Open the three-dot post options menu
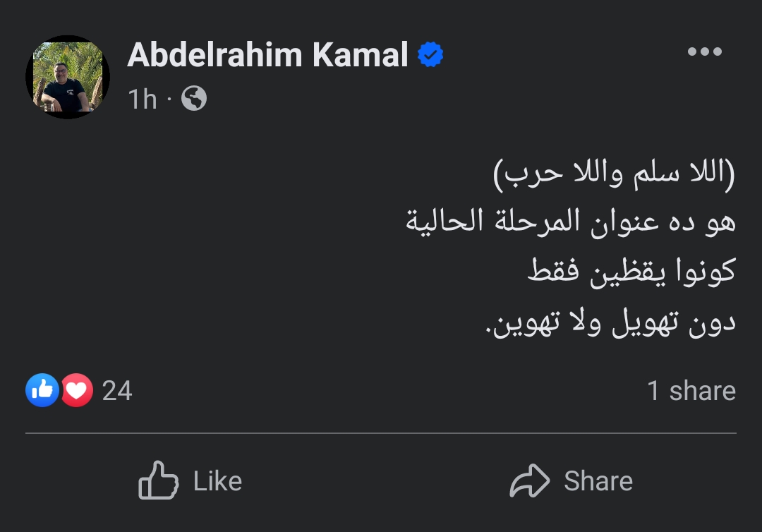This screenshot has width=762, height=532. tap(704, 52)
